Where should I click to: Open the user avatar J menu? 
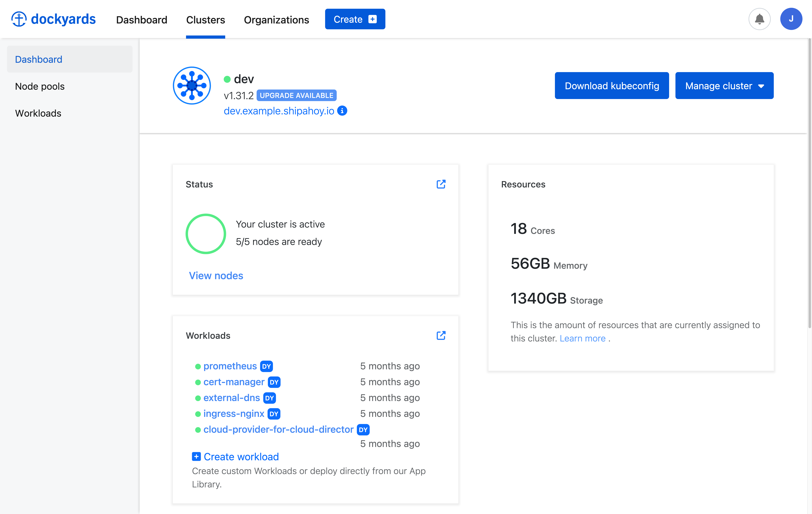[x=791, y=19]
